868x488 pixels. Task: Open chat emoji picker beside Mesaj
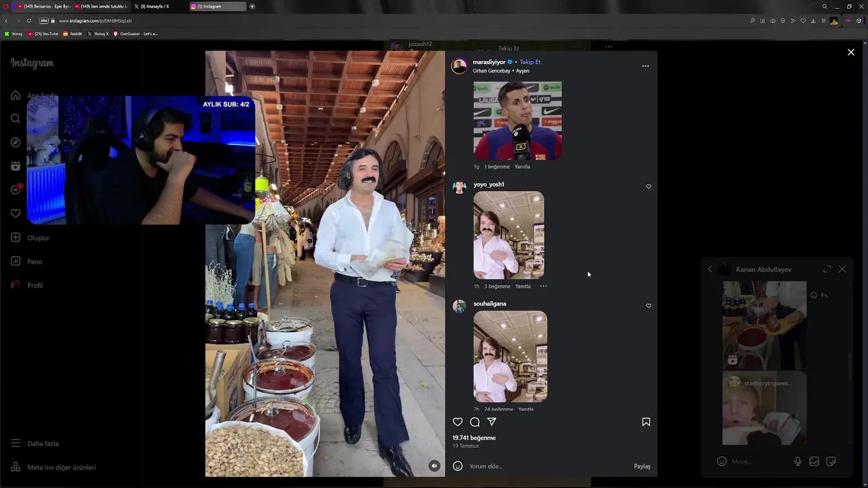pyautogui.click(x=722, y=462)
